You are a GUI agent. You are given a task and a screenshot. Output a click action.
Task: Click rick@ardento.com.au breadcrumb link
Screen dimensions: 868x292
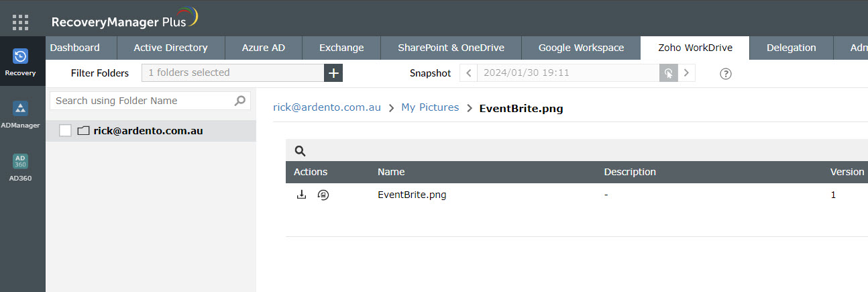coord(327,107)
